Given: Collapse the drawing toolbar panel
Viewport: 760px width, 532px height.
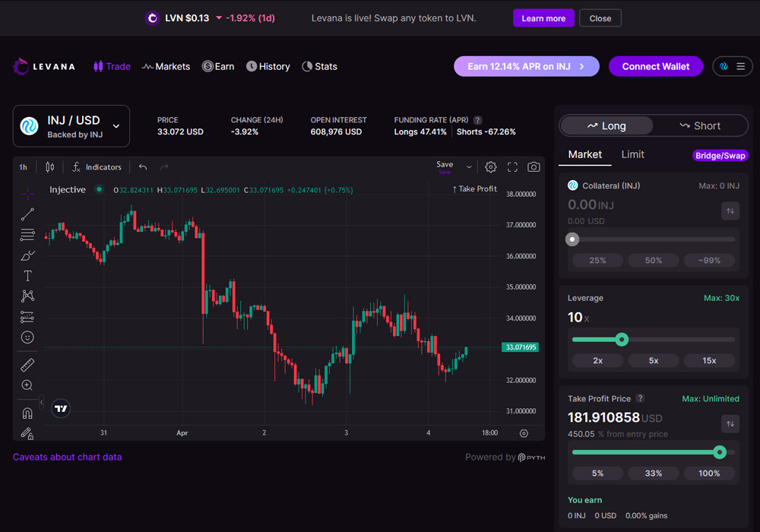Looking at the screenshot, I should 41,402.
